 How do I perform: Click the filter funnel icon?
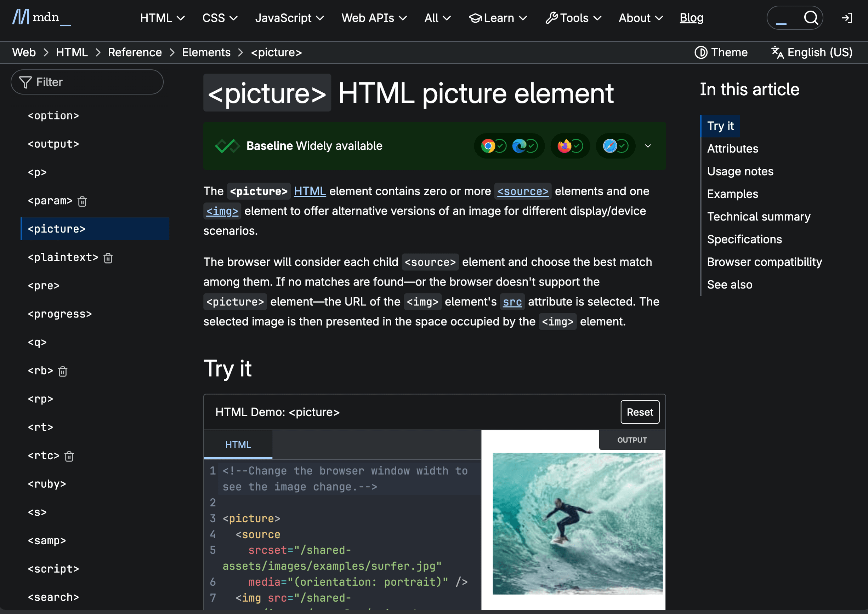tap(25, 82)
